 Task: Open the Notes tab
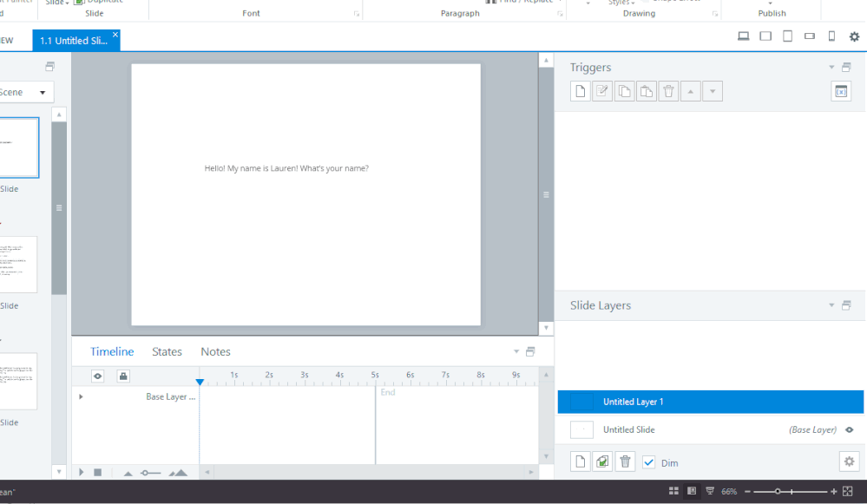pos(215,351)
